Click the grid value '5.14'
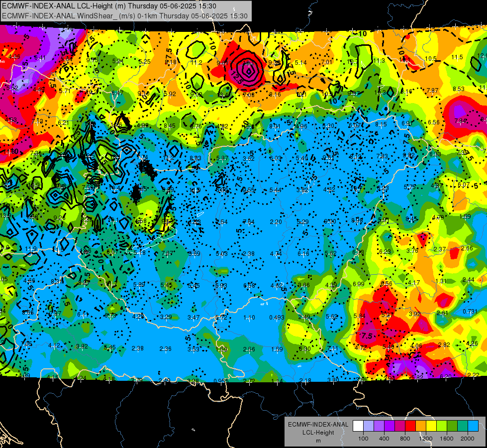Viewport: 487px width, 448px height. tap(300, 63)
